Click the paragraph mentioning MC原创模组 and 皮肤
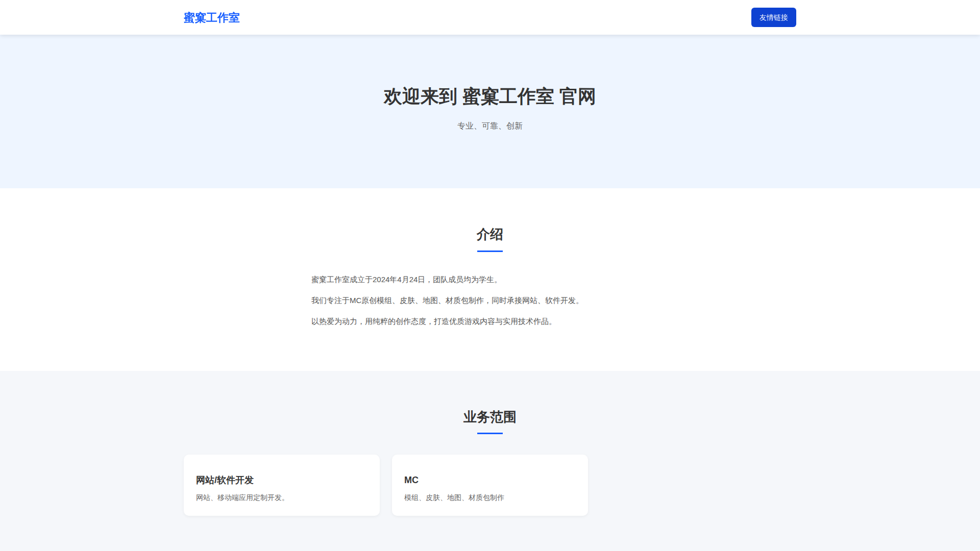Image resolution: width=980 pixels, height=551 pixels. click(x=447, y=300)
